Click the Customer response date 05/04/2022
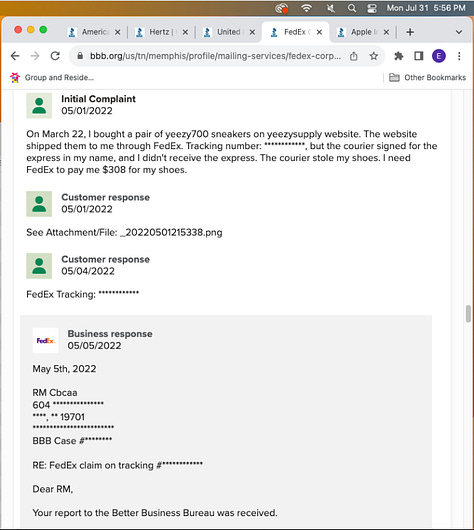Viewport: 474px width, 530px height. pyautogui.click(x=88, y=271)
